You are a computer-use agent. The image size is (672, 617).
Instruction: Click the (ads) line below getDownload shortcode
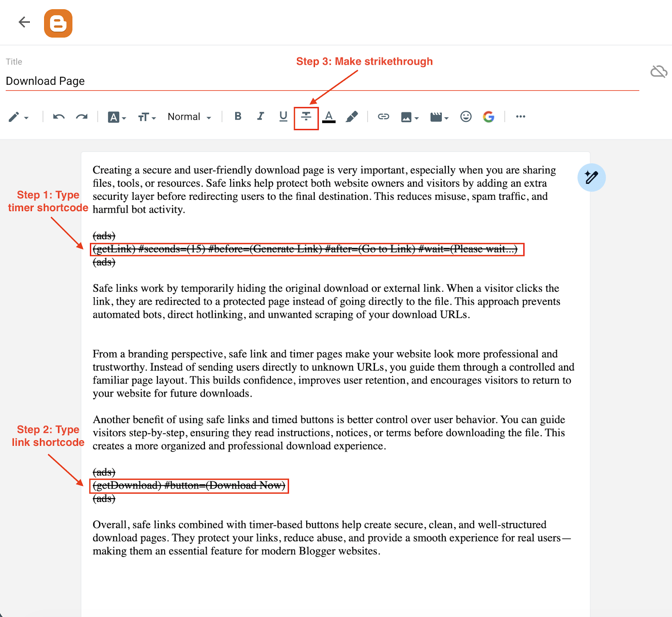[x=104, y=499]
